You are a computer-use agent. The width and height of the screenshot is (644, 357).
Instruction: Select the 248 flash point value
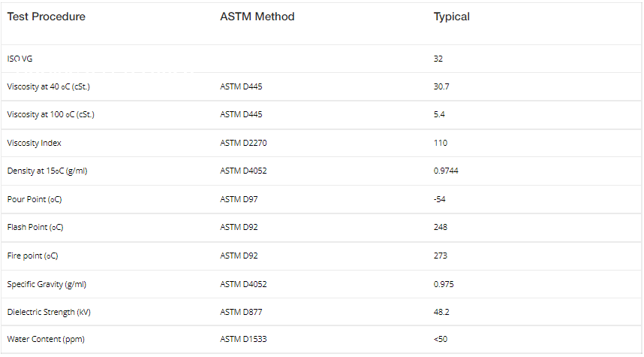[x=441, y=227]
